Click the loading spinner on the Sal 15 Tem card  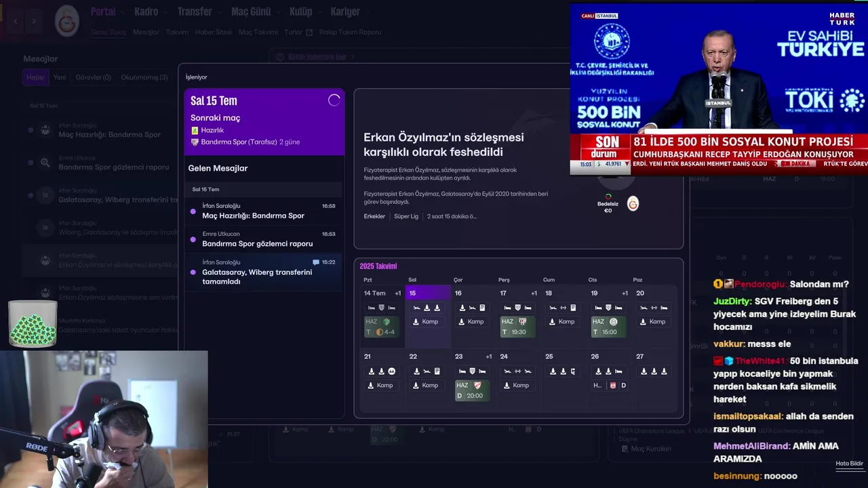(x=334, y=100)
